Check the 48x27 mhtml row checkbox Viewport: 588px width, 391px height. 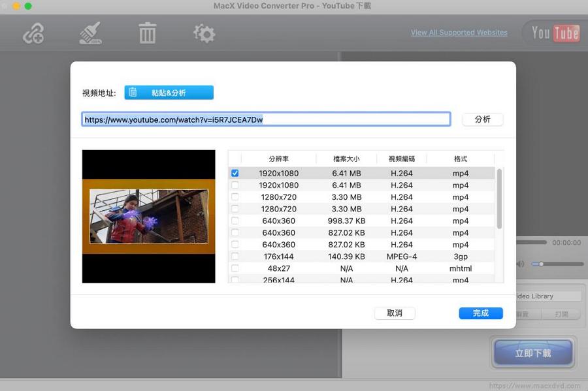pyautogui.click(x=235, y=268)
